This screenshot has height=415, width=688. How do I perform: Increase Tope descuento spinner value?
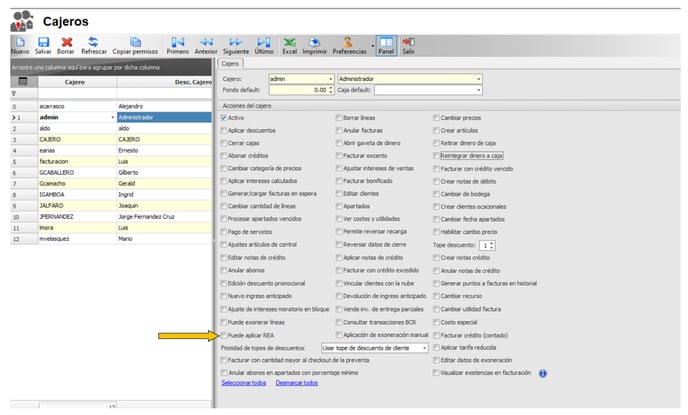tap(491, 243)
